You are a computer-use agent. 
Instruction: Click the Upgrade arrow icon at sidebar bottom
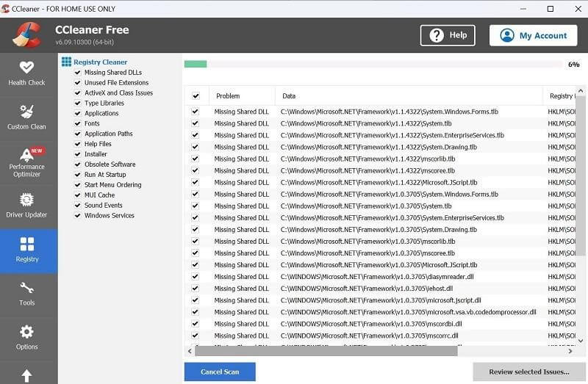pos(26,375)
